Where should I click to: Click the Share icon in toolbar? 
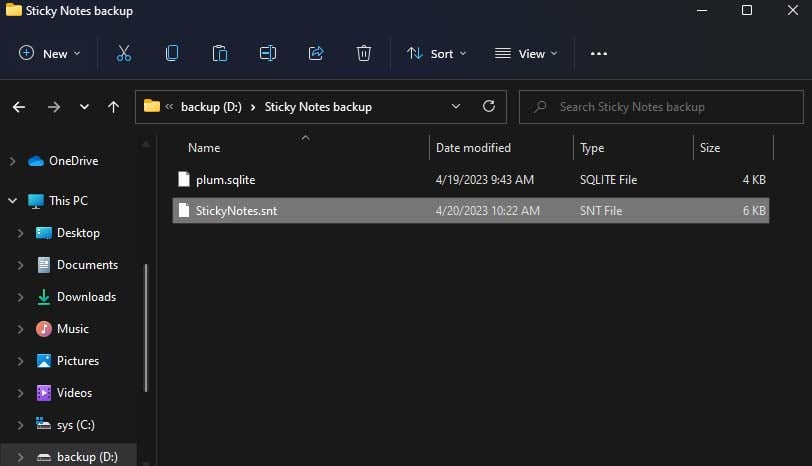point(316,53)
